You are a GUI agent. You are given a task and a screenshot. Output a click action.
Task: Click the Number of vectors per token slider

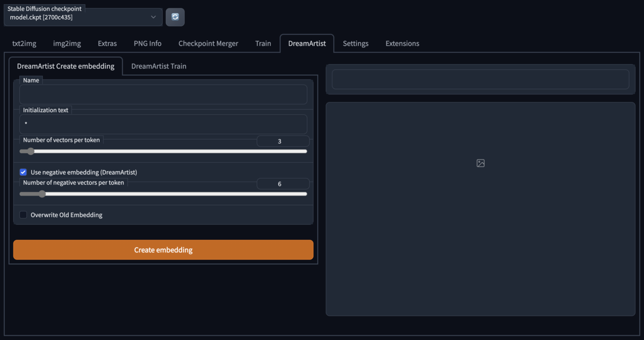[x=163, y=151]
